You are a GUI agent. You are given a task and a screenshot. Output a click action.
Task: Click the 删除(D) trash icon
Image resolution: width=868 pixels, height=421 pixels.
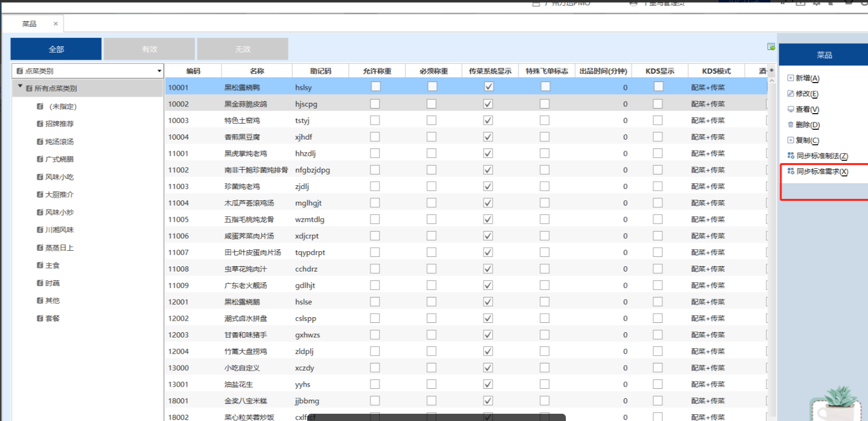[x=791, y=125]
